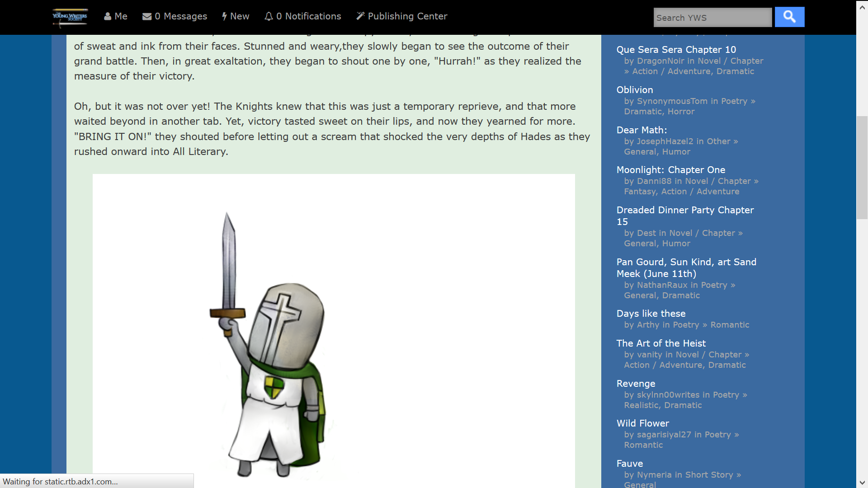Open Romantic genre under Days like these
The width and height of the screenshot is (868, 488).
coord(730,325)
